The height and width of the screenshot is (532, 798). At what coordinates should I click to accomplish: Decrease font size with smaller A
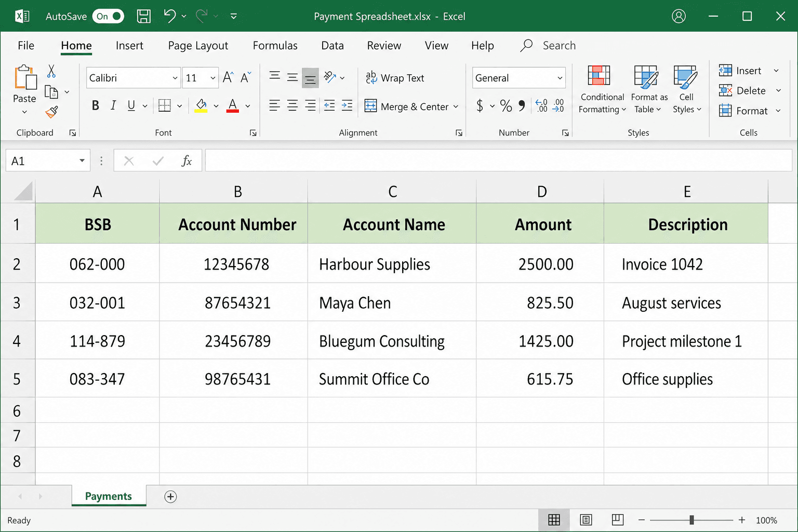[246, 77]
